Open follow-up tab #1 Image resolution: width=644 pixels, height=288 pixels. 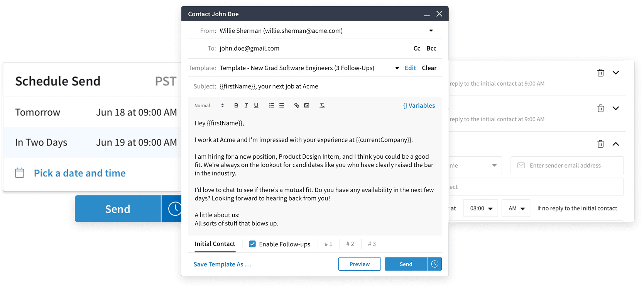coord(328,244)
